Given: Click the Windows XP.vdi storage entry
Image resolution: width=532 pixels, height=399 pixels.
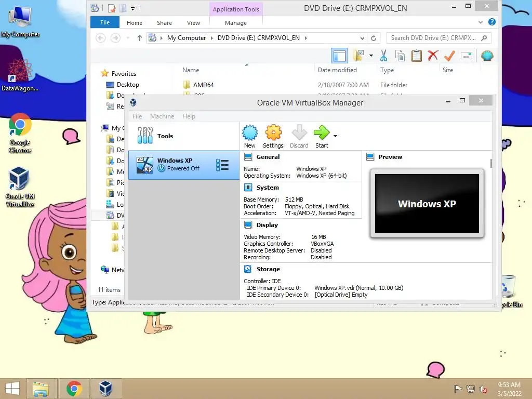Looking at the screenshot, I should tap(358, 288).
